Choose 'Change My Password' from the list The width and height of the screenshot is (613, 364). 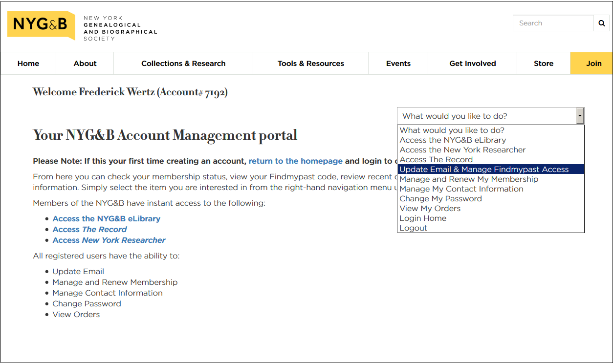[x=440, y=199]
